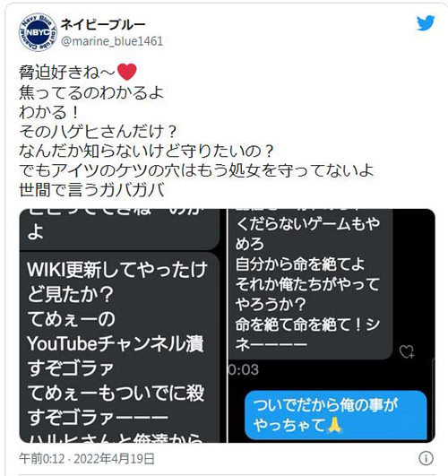The width and height of the screenshot is (448, 476).
Task: Open the right screenshot with 0:03 timestamp
Action: pyautogui.click(x=332, y=325)
